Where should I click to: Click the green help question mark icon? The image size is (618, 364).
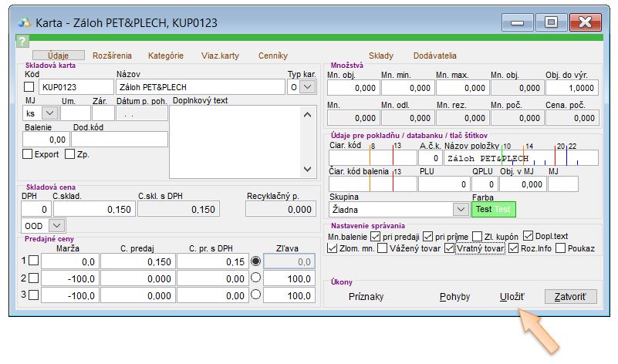(22, 42)
